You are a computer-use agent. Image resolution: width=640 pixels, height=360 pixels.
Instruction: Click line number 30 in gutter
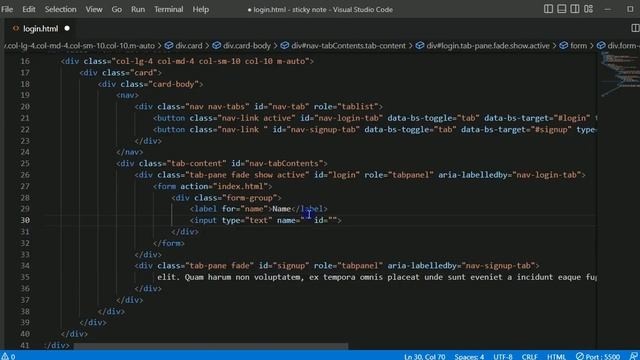click(x=25, y=220)
